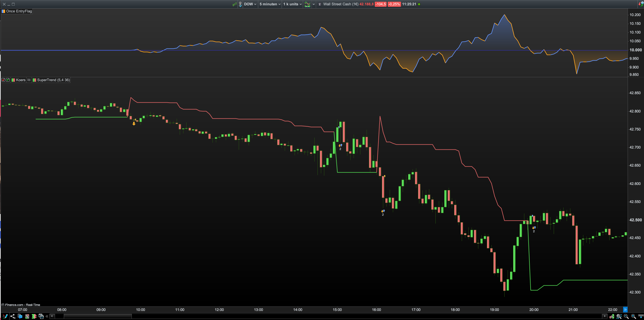The width and height of the screenshot is (644, 320).
Task: Click the zoom out magnifier
Action: (x=626, y=316)
